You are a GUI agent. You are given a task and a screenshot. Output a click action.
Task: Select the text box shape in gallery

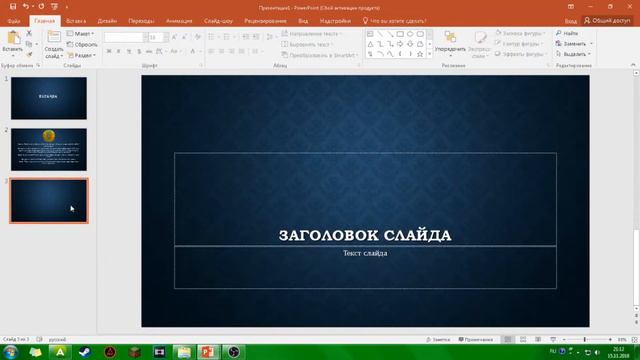click(x=370, y=34)
